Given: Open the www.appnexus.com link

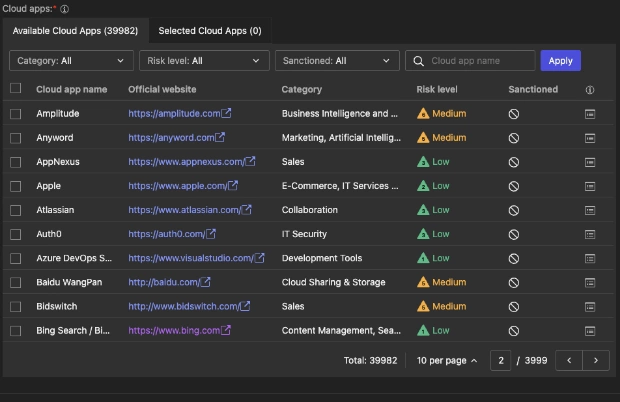Looking at the screenshot, I should tap(192, 162).
